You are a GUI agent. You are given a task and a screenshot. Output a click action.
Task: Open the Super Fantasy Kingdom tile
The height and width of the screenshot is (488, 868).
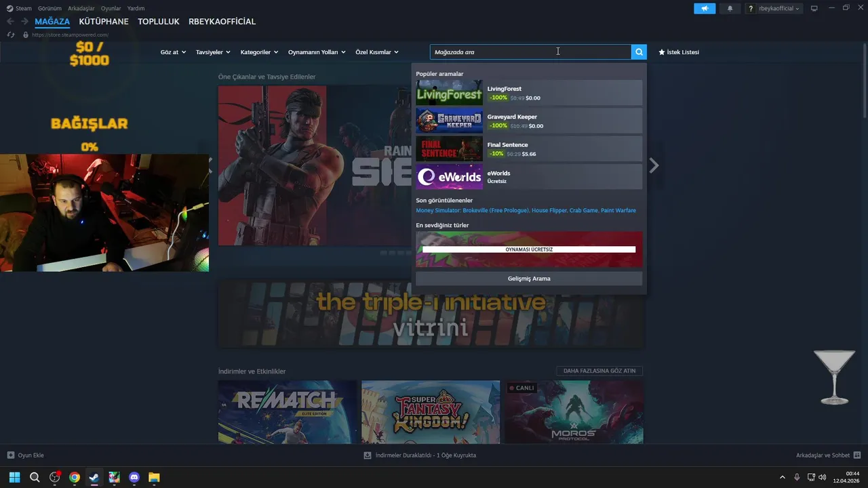click(431, 412)
